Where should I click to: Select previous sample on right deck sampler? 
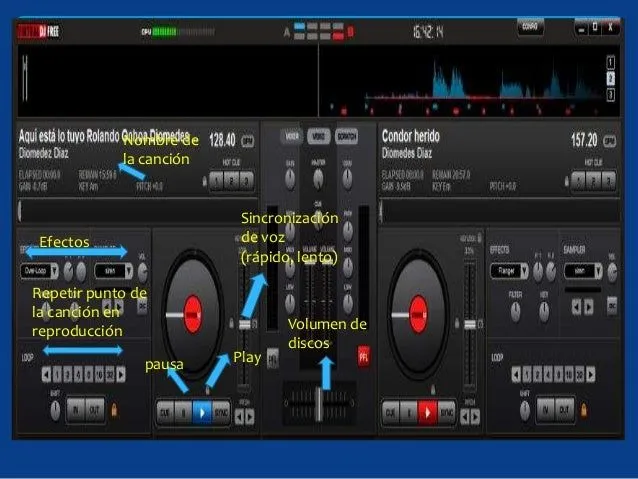tap(577, 307)
